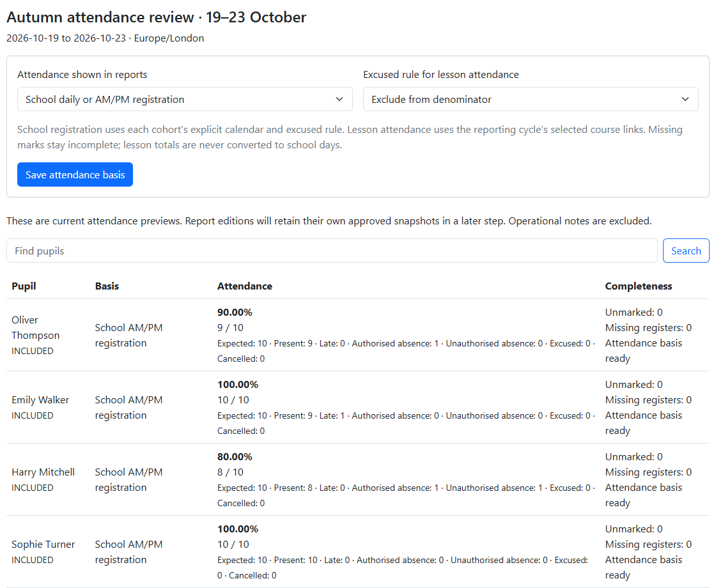
Task: Click Emily Walker's Missing registers: 0 entry
Action: (648, 400)
